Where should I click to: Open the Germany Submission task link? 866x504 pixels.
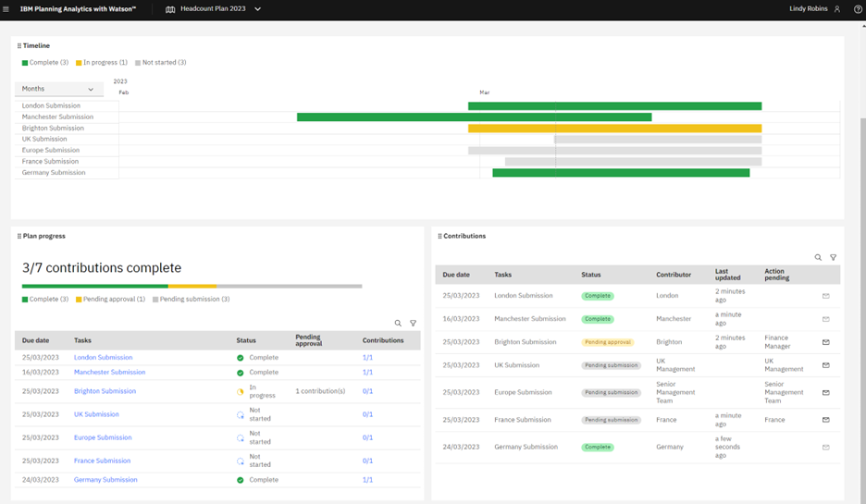[x=105, y=480]
